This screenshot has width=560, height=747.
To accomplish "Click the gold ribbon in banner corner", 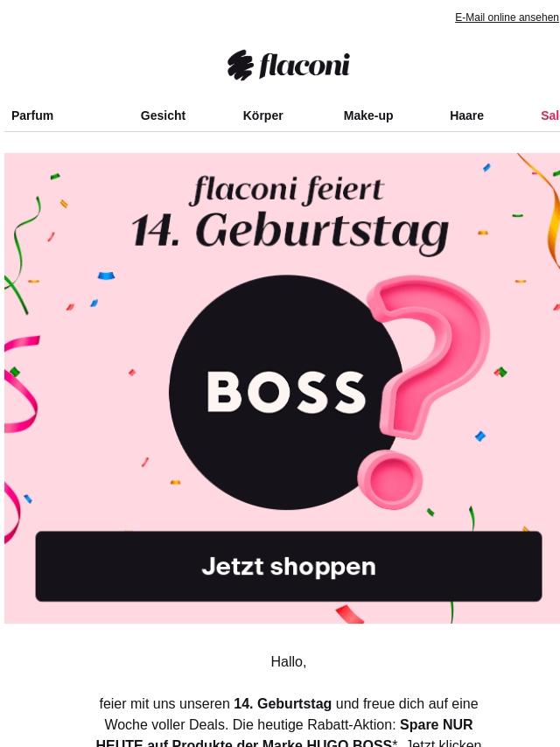I will pos(543,210).
